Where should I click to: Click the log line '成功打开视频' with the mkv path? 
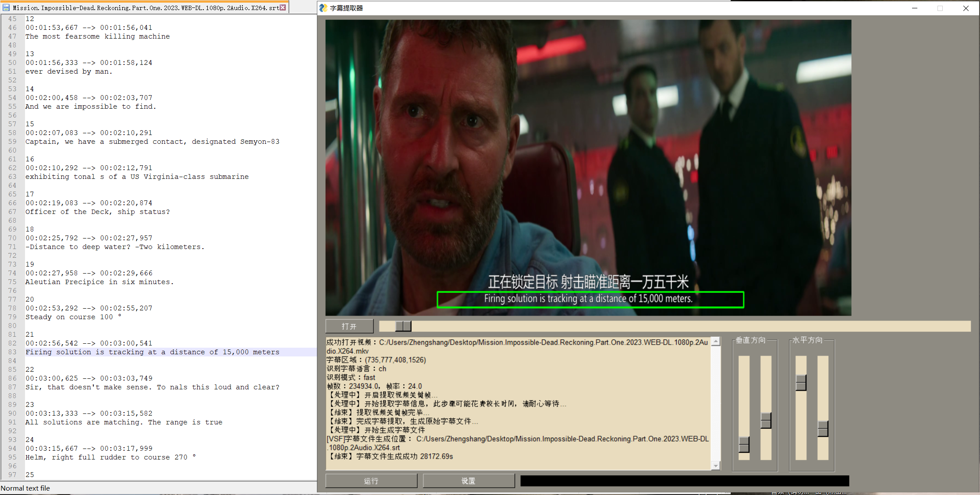coord(517,346)
